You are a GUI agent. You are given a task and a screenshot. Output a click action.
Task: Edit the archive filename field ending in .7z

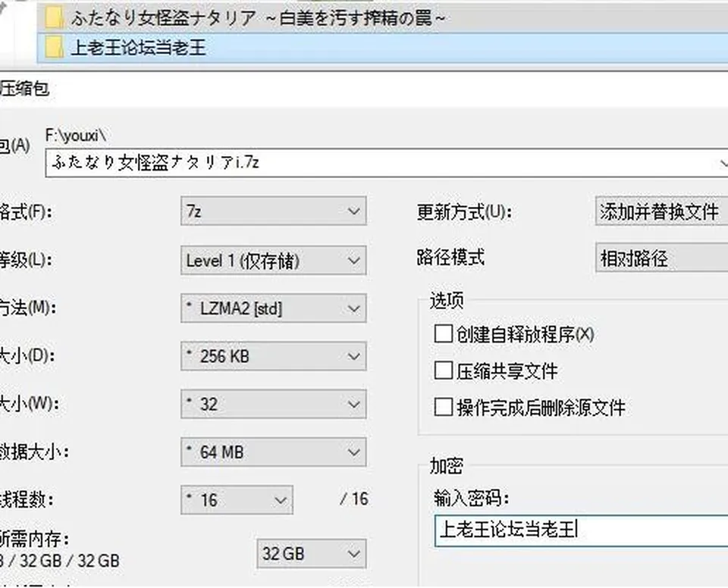tap(386, 163)
